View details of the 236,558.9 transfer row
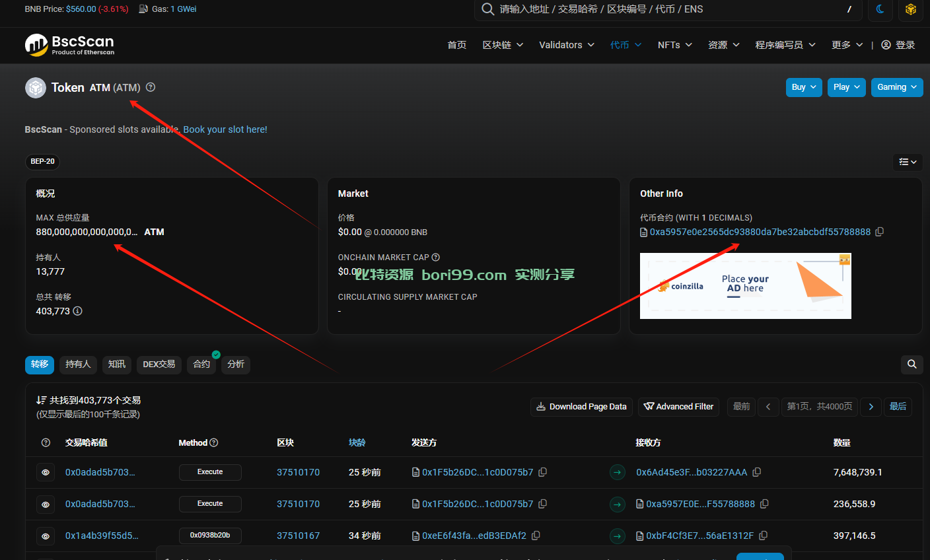 [46, 505]
